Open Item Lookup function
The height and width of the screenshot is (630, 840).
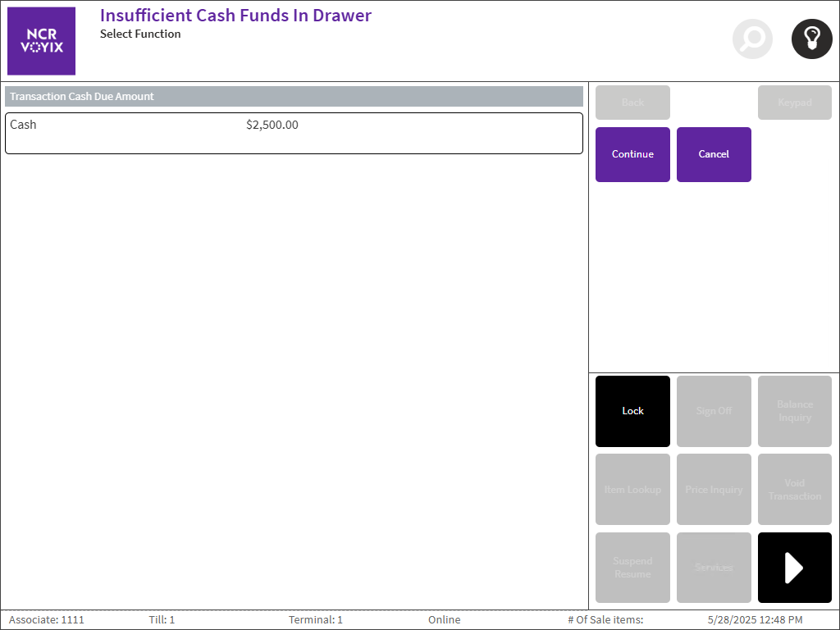tap(632, 490)
